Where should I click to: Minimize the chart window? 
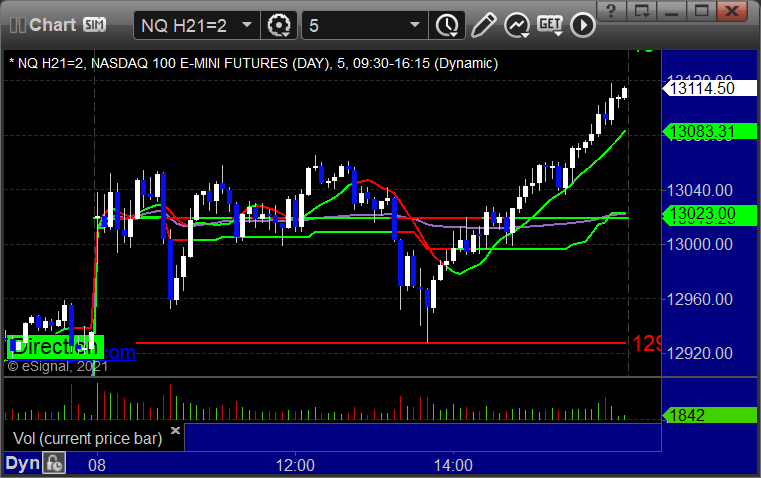click(672, 11)
